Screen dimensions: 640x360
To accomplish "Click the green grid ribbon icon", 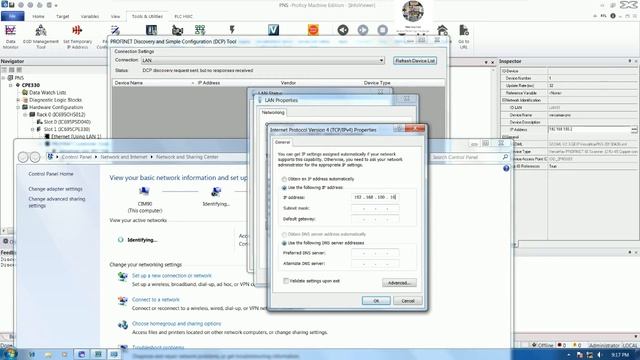I will tap(200, 29).
